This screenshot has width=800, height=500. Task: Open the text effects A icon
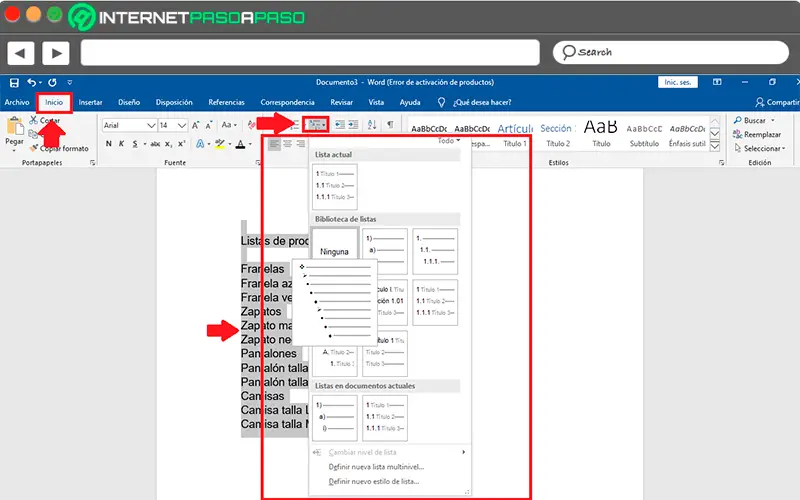[200, 144]
